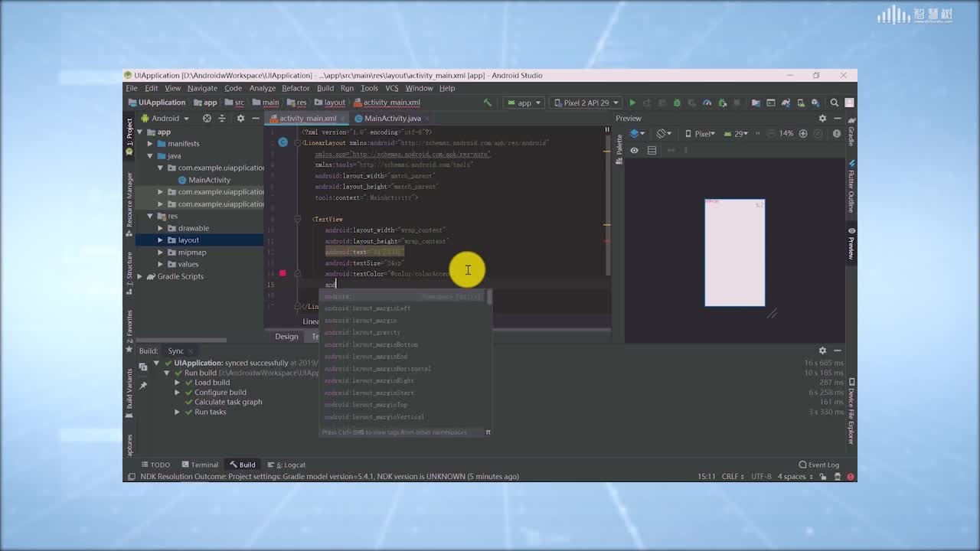Select the mipmap folder in project tree
980x551 pixels.
point(192,253)
